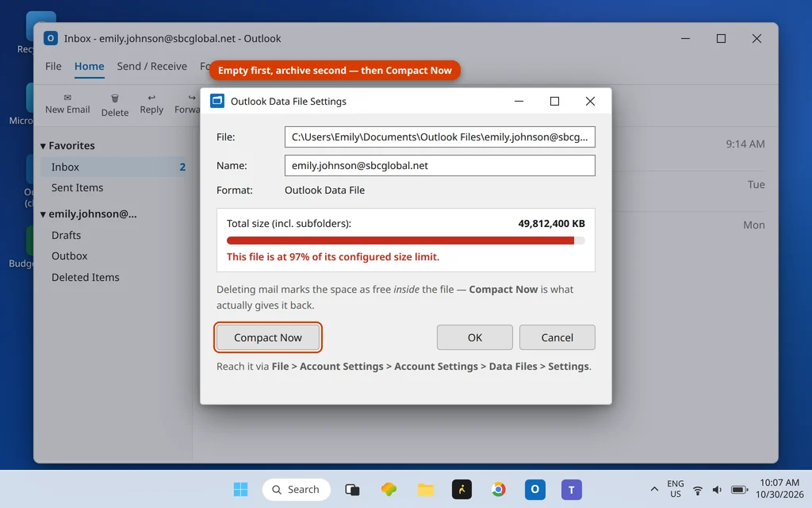Viewport: 812px width, 508px height.
Task: Switch to the Home ribbon tab
Action: click(89, 67)
